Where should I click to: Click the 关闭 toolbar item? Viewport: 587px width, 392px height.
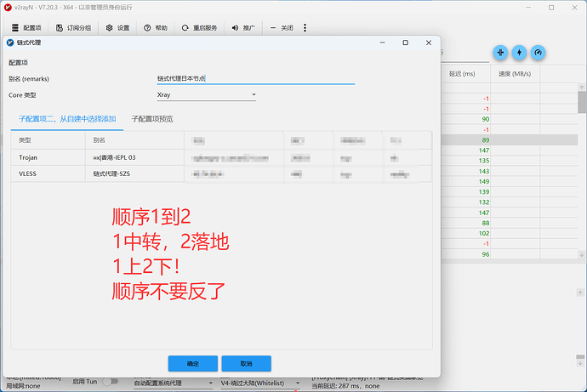(282, 28)
